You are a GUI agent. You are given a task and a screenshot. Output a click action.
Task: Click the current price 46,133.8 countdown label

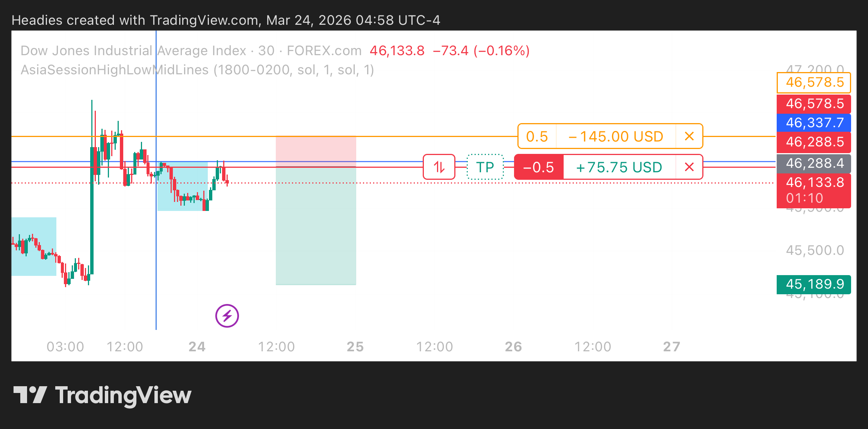point(814,190)
